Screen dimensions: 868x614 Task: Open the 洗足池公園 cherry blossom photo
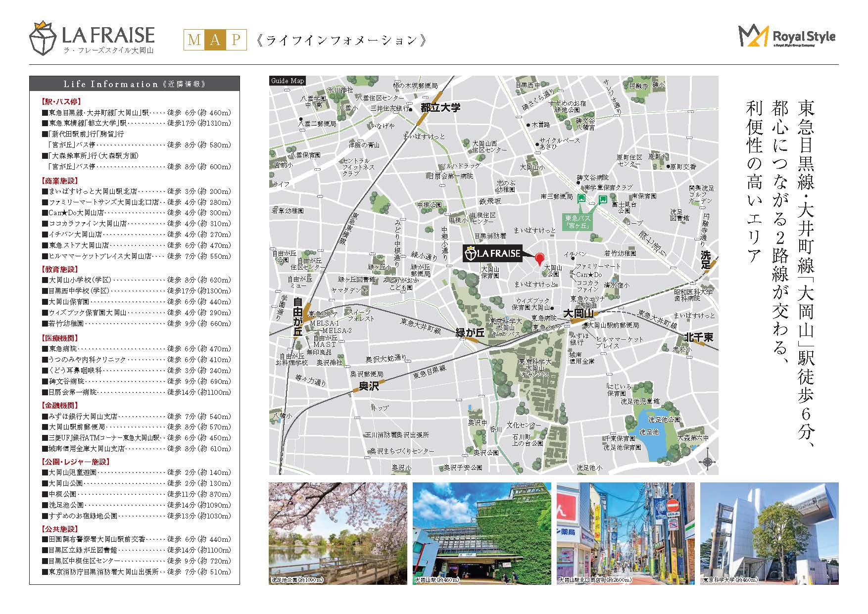(338, 533)
